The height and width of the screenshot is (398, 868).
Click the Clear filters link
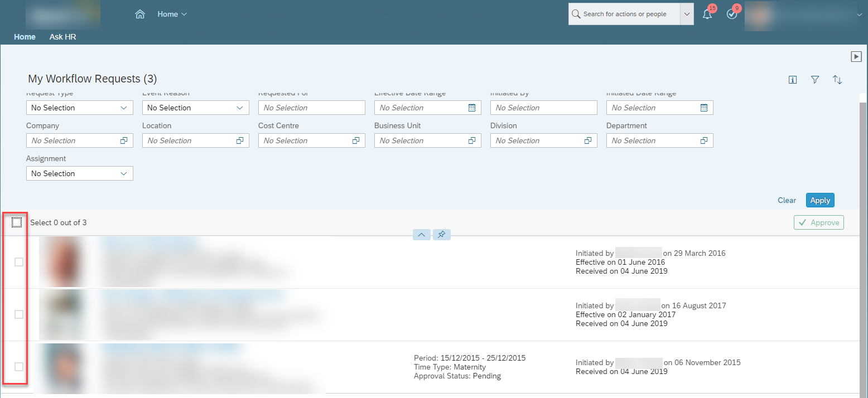[x=787, y=200]
